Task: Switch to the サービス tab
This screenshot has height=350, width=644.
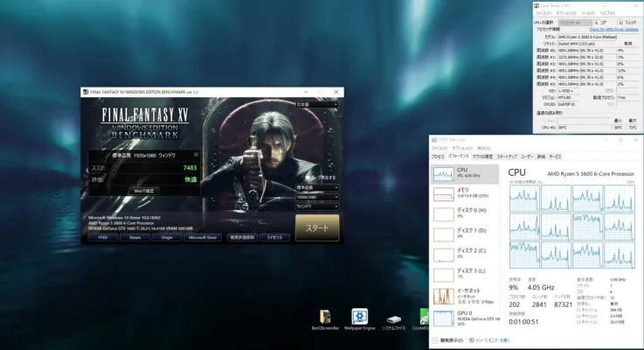Action: click(555, 157)
